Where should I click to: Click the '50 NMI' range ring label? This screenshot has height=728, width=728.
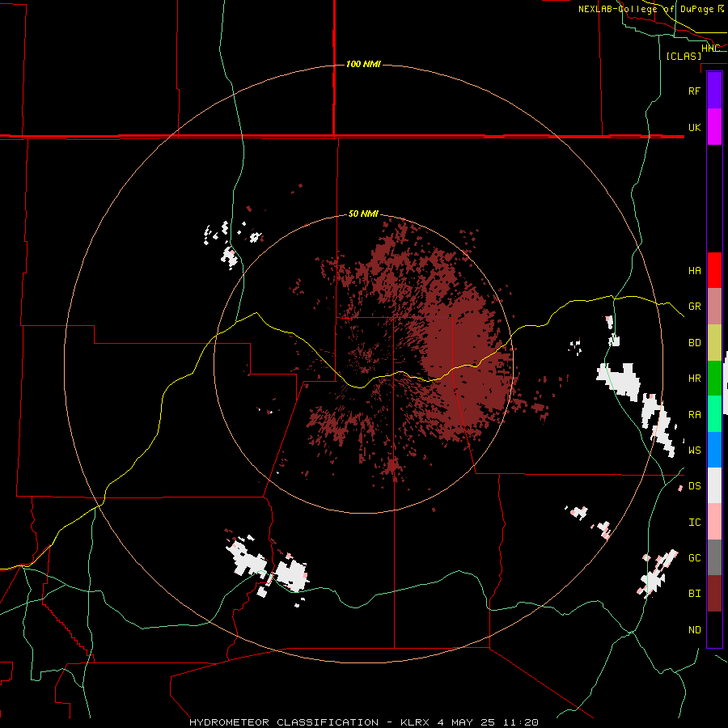click(363, 214)
